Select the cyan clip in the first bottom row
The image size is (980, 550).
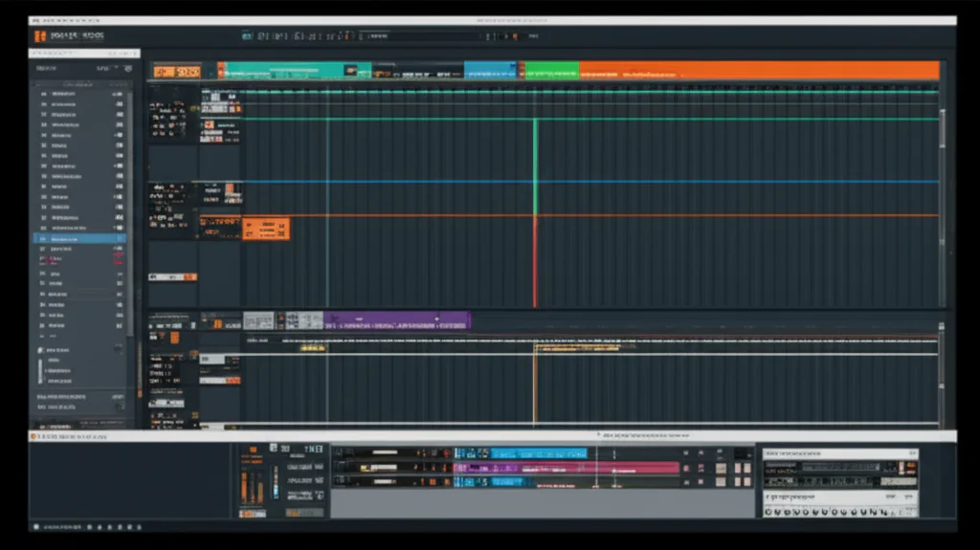coord(538,453)
